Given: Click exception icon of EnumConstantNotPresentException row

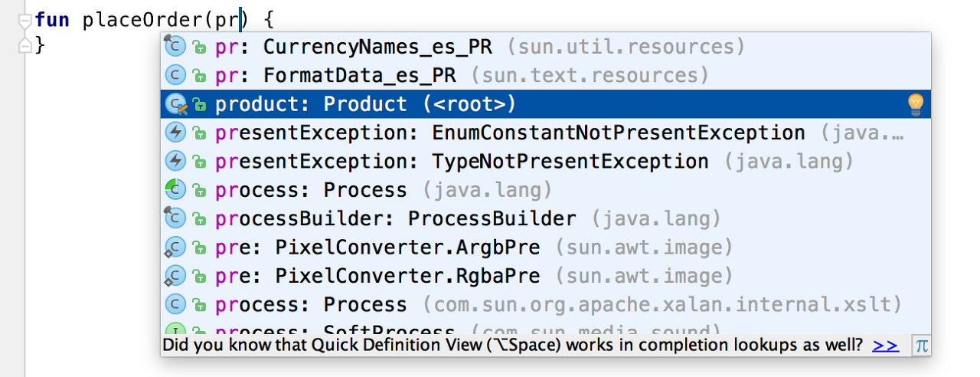Looking at the screenshot, I should (x=176, y=133).
